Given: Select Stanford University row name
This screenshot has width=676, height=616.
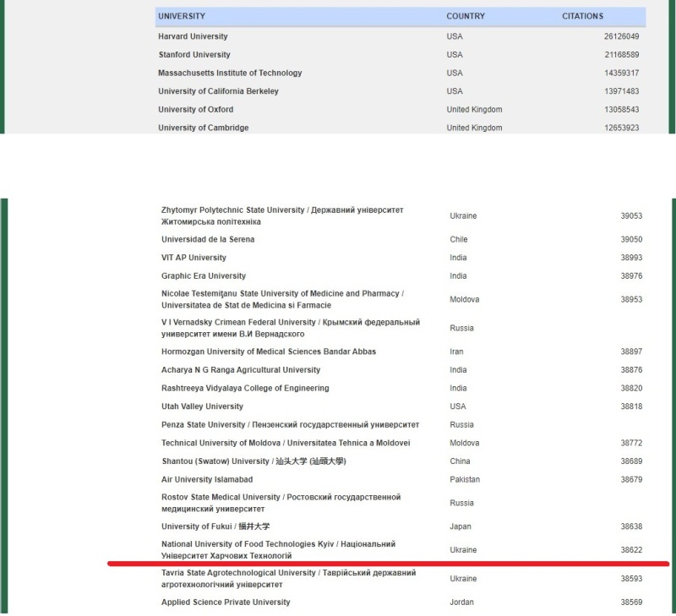Looking at the screenshot, I should coord(194,55).
